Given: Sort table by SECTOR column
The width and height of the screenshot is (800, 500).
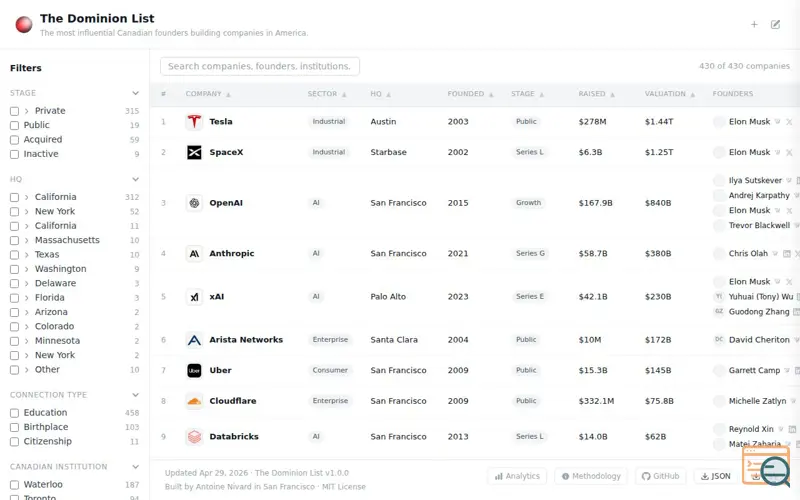Looking at the screenshot, I should [x=327, y=94].
